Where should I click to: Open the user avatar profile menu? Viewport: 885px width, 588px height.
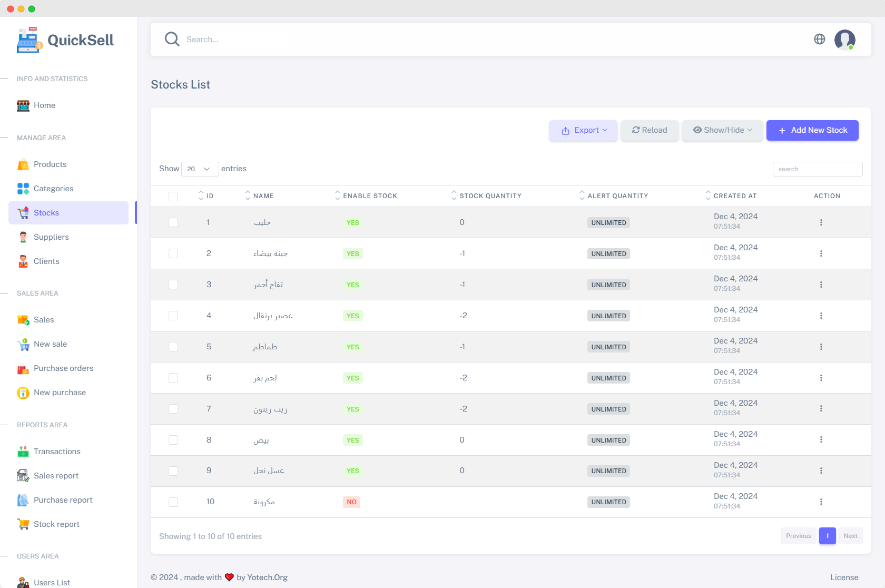pos(845,40)
